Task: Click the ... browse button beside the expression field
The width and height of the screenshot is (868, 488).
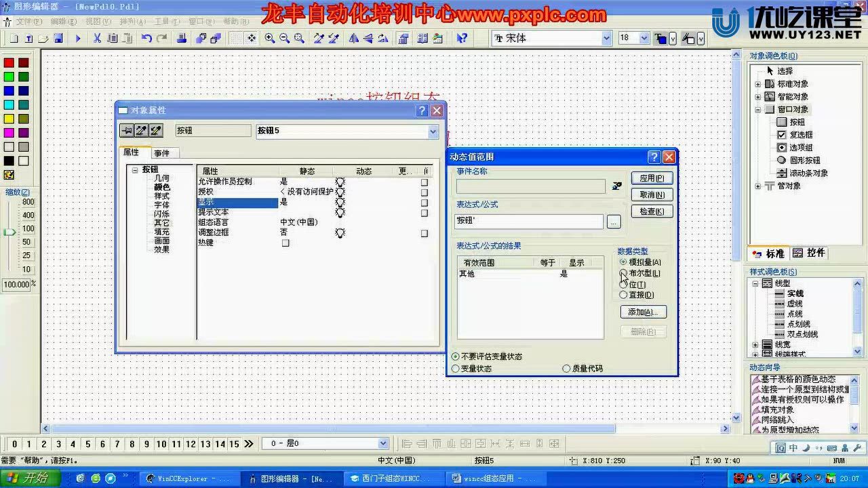Action: click(612, 221)
